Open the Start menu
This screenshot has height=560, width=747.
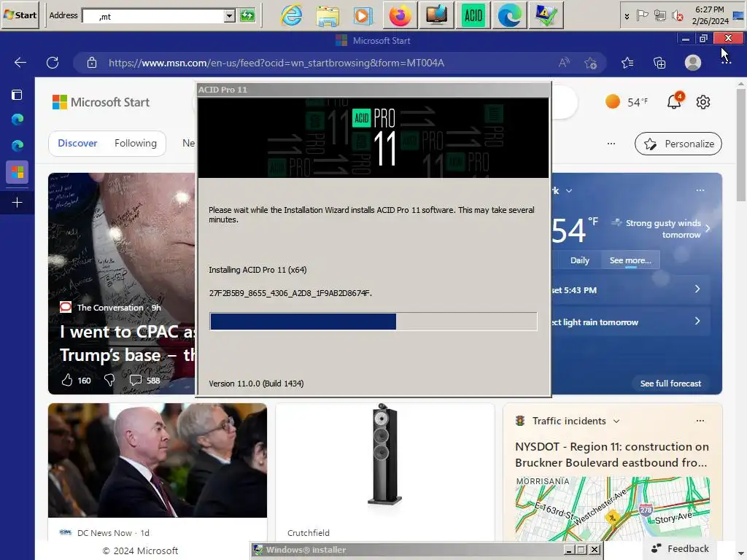(x=20, y=15)
